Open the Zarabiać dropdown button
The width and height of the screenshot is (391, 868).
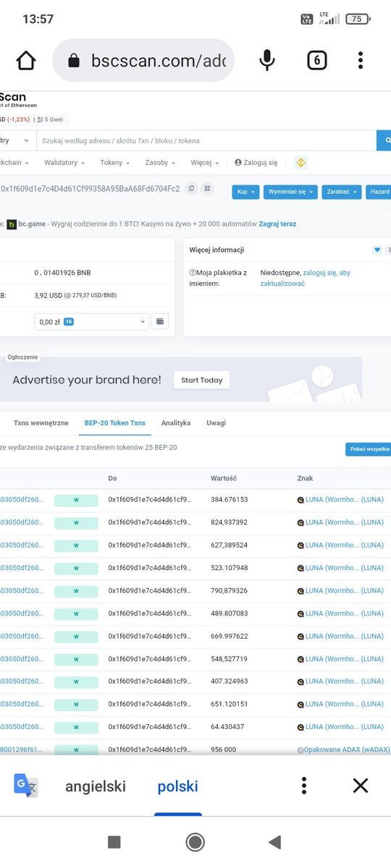pyautogui.click(x=341, y=192)
